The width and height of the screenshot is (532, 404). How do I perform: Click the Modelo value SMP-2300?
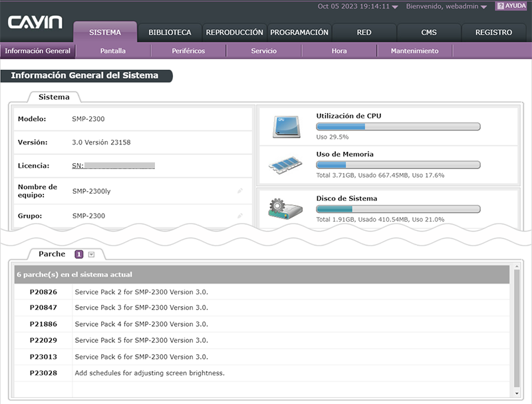click(88, 119)
